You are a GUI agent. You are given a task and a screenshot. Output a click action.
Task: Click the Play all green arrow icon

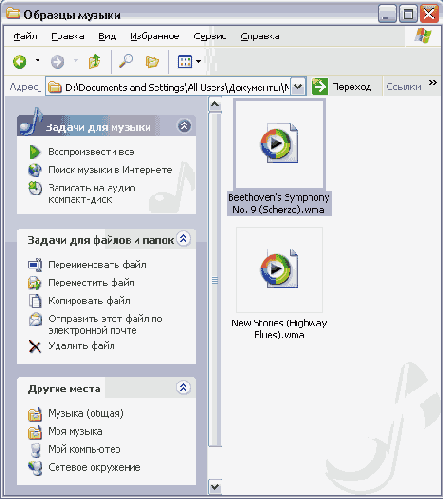(35, 152)
